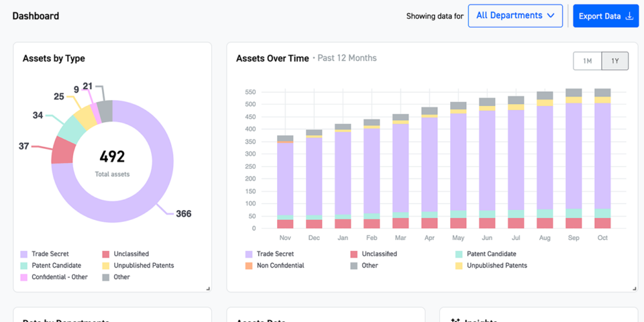
Task: Click the 34 donut value label
Action: [38, 115]
